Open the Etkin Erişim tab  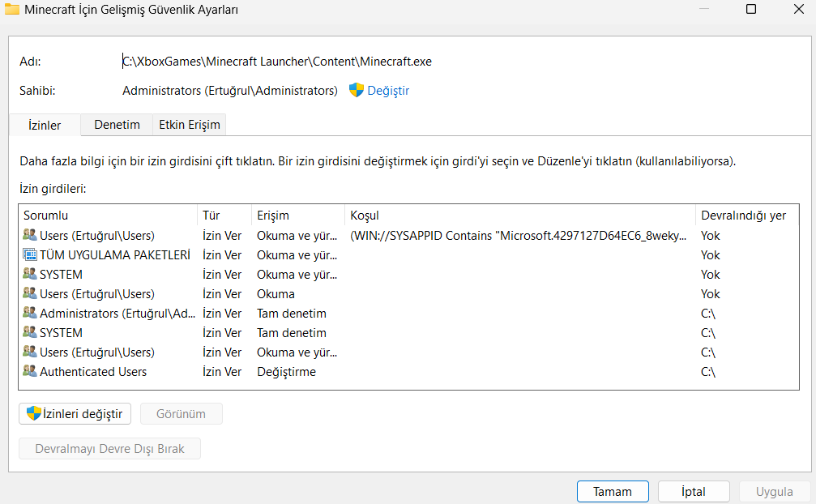click(x=189, y=125)
